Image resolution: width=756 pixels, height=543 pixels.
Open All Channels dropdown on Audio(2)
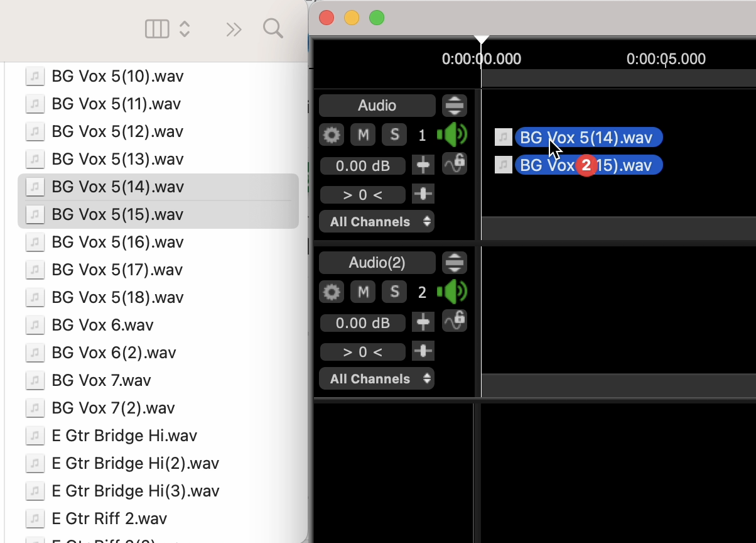[x=377, y=379]
